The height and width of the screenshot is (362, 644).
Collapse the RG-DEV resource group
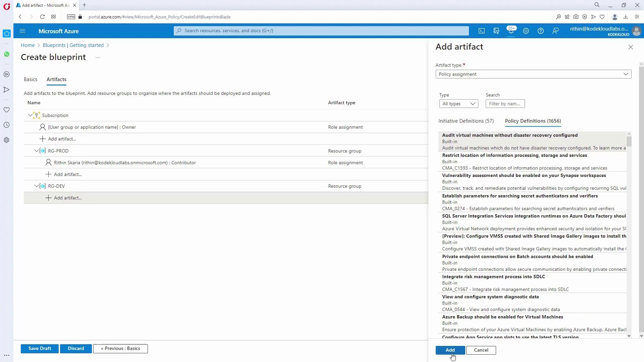(x=36, y=186)
